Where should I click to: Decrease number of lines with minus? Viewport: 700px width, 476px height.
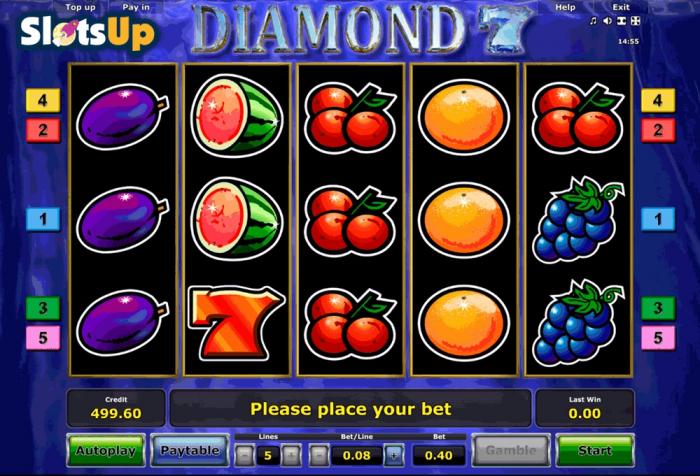[245, 455]
